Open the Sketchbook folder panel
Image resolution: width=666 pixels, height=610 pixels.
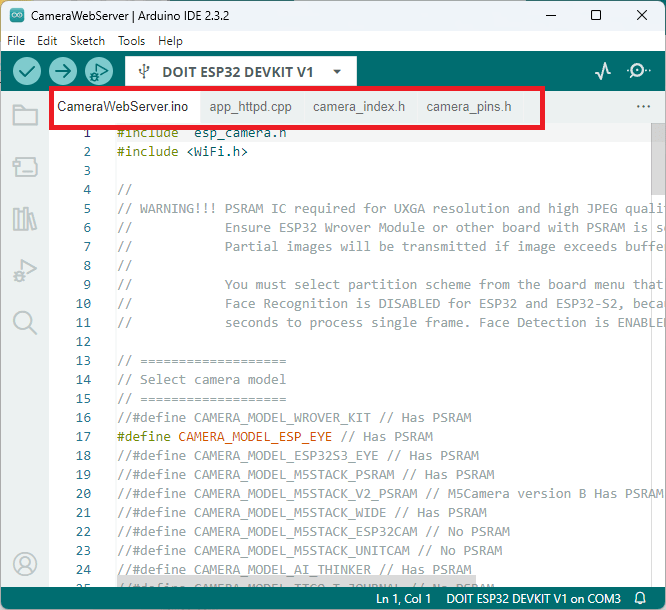pyautogui.click(x=25, y=115)
